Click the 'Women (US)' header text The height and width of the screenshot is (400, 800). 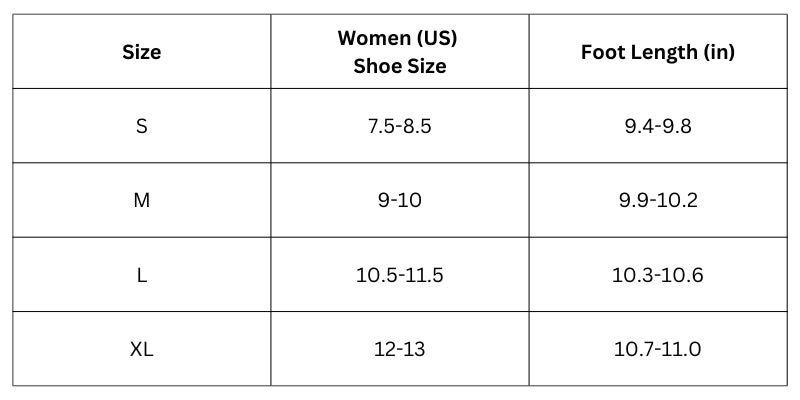[399, 39]
